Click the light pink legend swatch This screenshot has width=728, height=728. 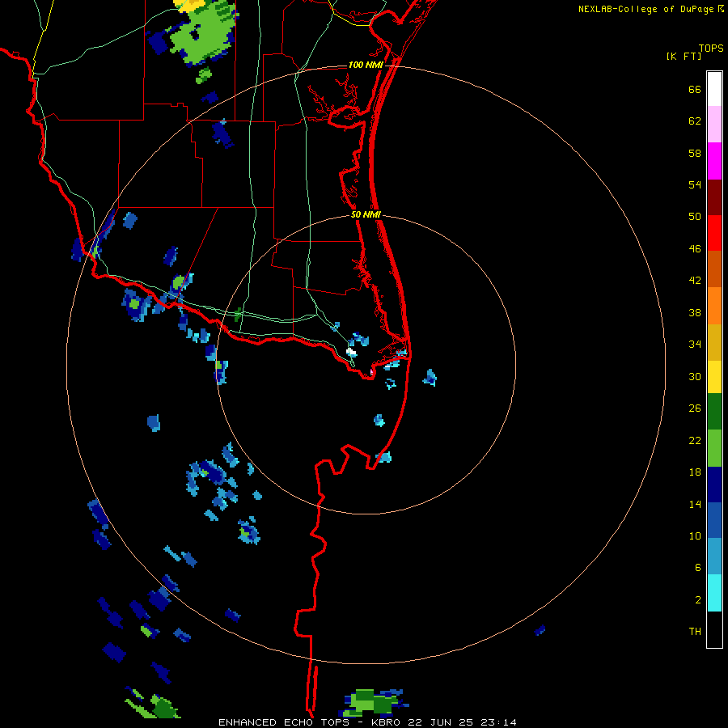click(714, 124)
